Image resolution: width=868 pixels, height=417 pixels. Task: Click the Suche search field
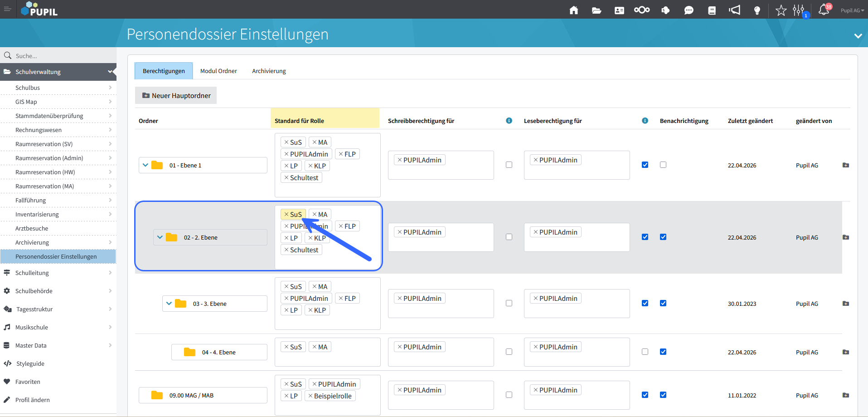click(x=59, y=56)
